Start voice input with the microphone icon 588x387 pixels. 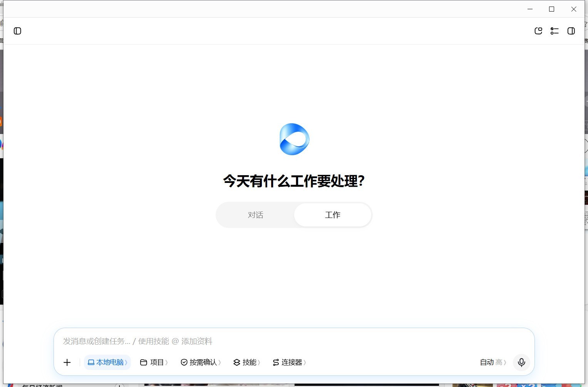tap(521, 362)
